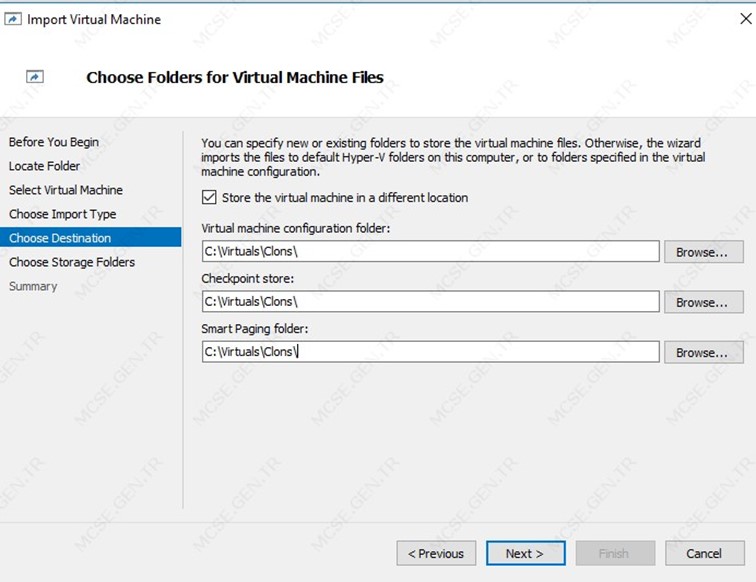This screenshot has height=582, width=756.
Task: Go to the Locate Folder step
Action: (x=44, y=166)
